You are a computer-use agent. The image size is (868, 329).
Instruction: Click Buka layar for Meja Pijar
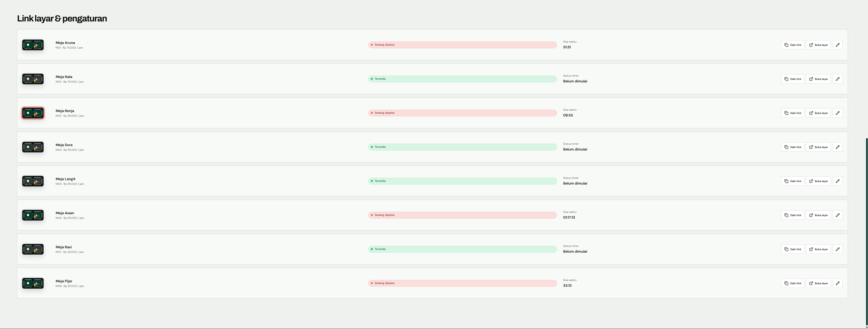coord(818,283)
